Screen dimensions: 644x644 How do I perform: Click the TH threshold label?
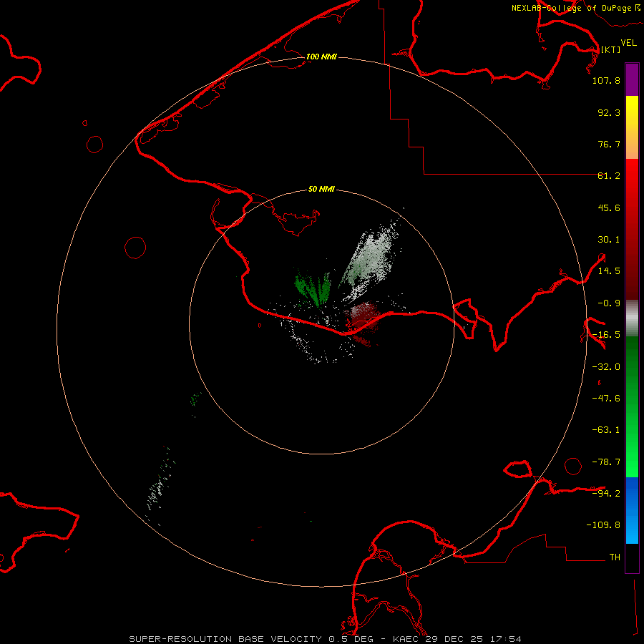coord(615,557)
